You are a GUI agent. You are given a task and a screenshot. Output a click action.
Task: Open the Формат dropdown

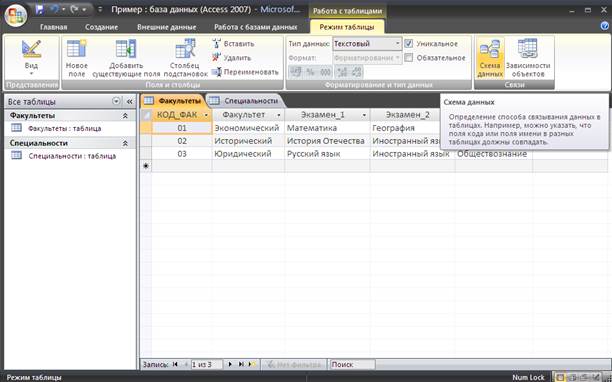click(367, 58)
